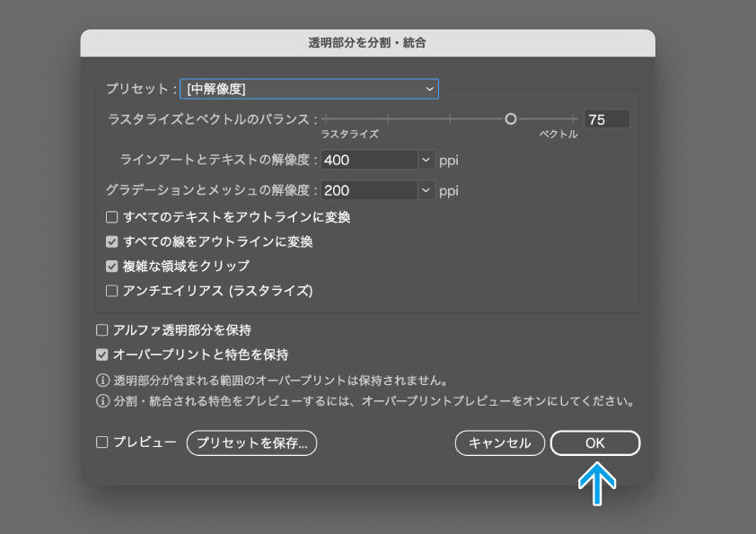
Task: Expand the gradient and mesh resolution dropdown
Action: pos(426,190)
